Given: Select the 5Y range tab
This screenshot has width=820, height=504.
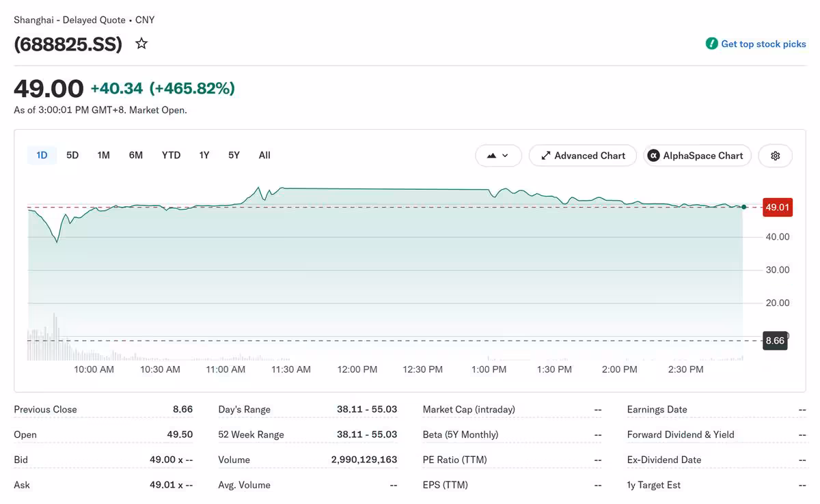Looking at the screenshot, I should point(234,155).
